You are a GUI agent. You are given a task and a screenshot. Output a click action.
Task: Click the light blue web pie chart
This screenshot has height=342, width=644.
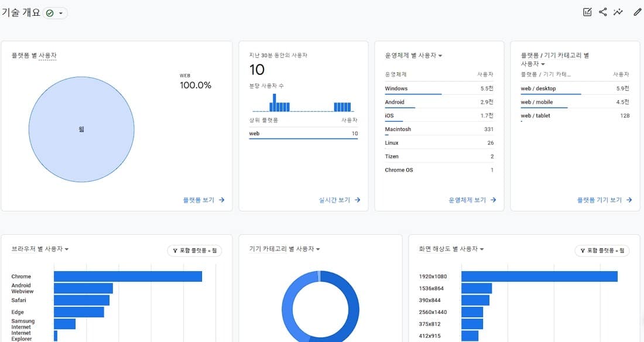81,129
